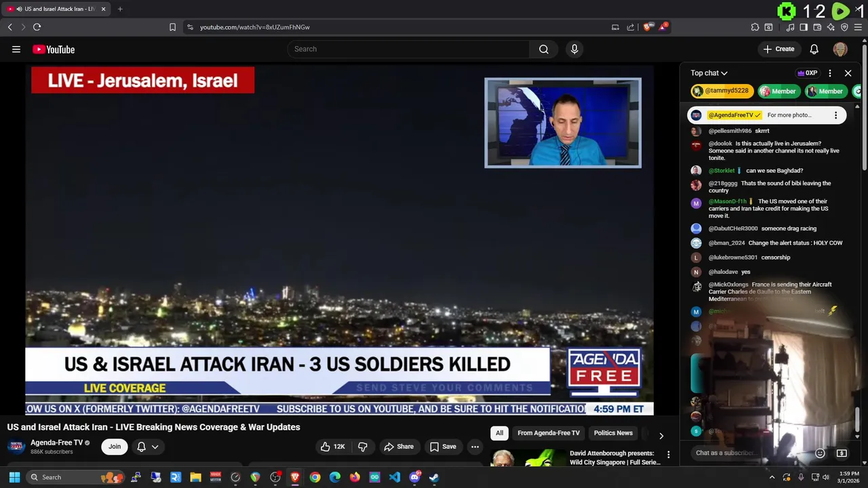Image resolution: width=868 pixels, height=488 pixels.
Task: Share this page from address bar
Action: click(631, 27)
